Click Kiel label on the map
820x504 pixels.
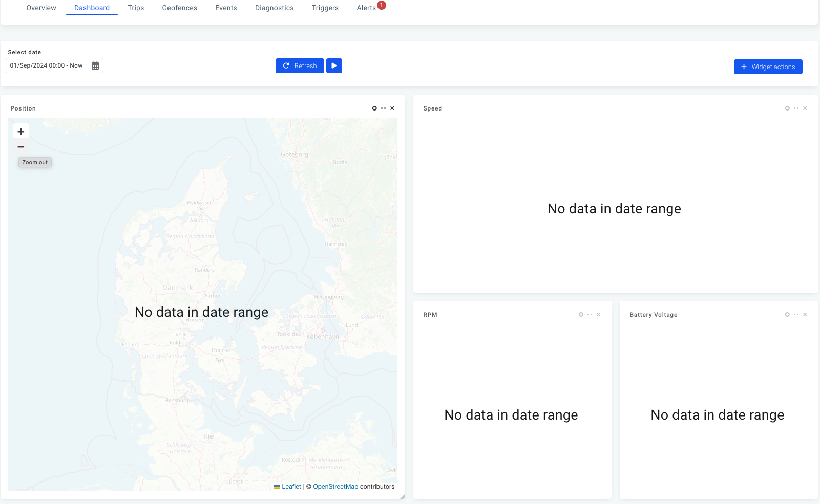tap(209, 436)
